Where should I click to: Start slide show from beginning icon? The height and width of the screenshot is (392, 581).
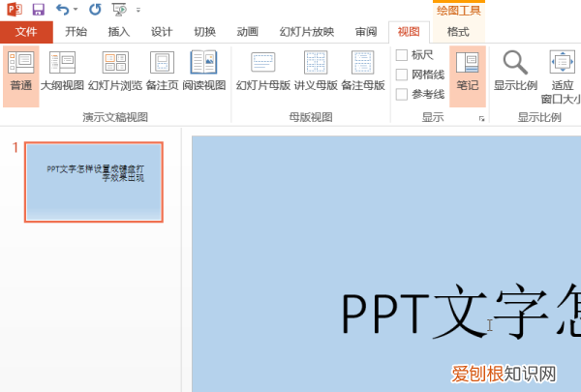119,10
